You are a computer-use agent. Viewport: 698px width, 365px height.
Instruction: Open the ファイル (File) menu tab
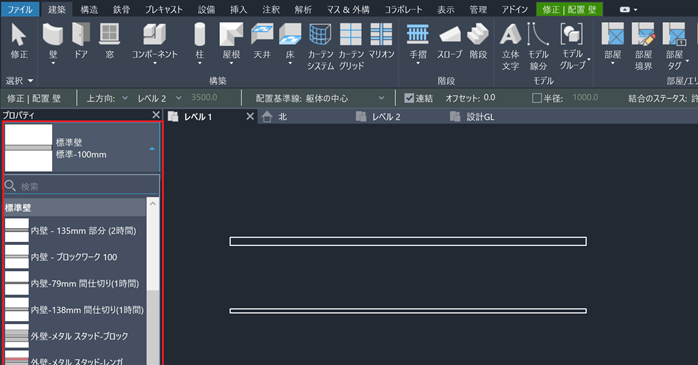coord(20,9)
